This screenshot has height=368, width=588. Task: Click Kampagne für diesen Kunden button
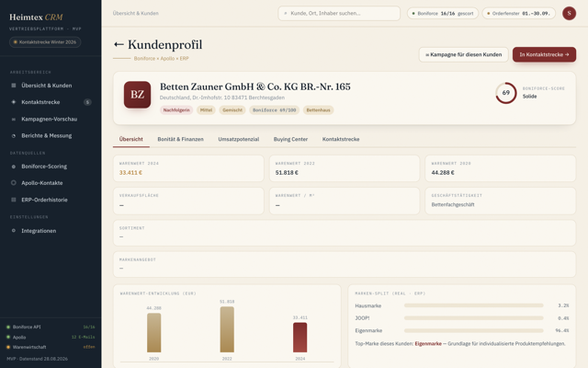[463, 54]
